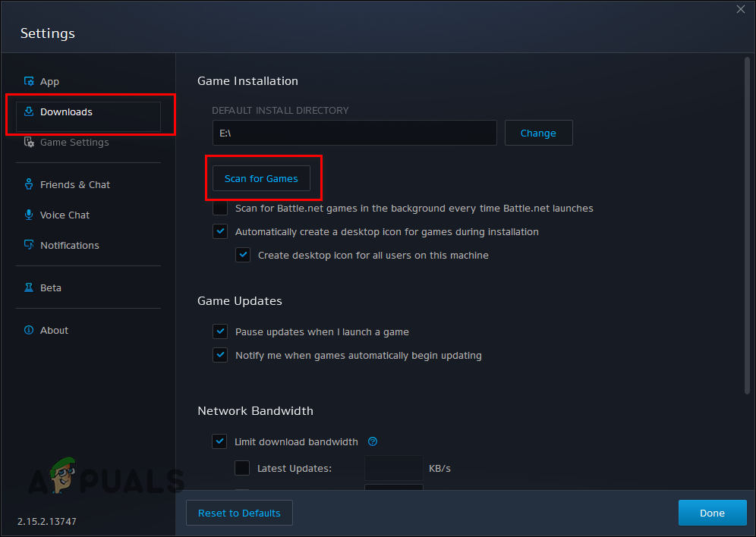The image size is (756, 537).
Task: Click the Notifications icon in sidebar
Action: tap(29, 245)
